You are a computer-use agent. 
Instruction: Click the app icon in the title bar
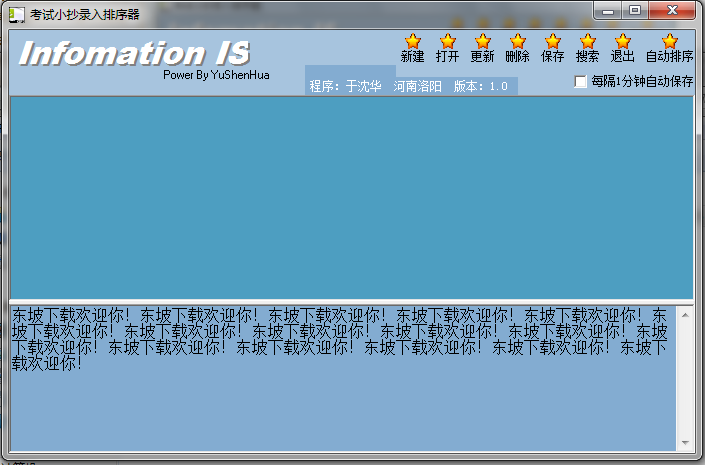[17, 14]
